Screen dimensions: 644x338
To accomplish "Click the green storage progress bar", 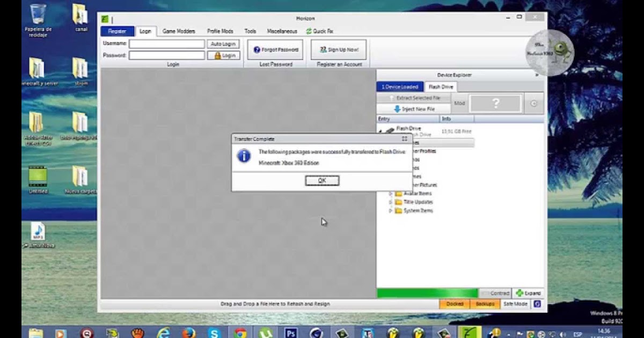I will [x=427, y=293].
